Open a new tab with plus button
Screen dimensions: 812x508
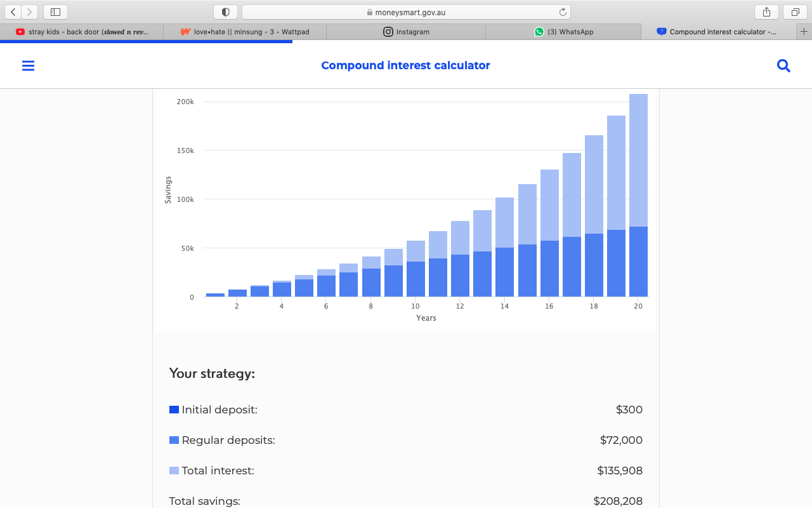[804, 32]
